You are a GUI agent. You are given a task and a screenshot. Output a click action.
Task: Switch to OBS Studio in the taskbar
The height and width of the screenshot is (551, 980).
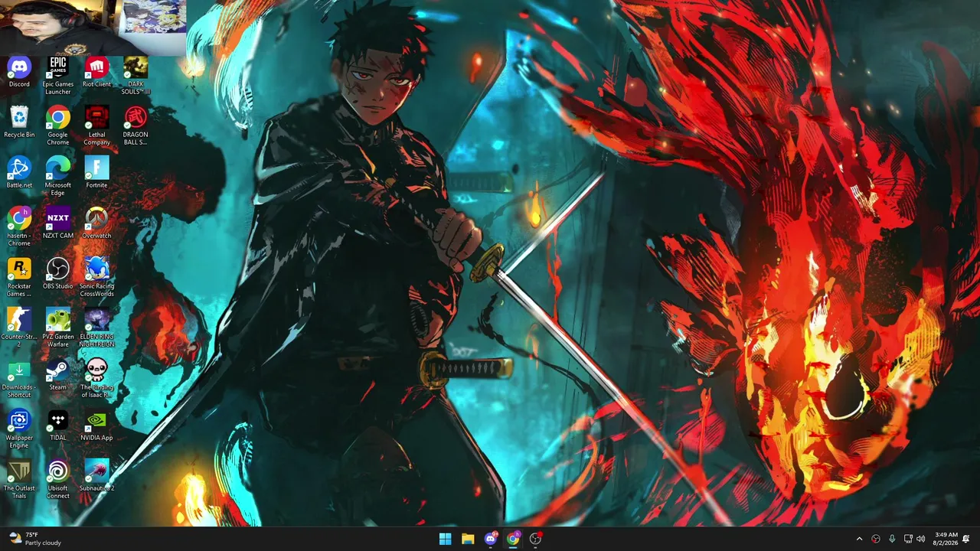(x=535, y=539)
